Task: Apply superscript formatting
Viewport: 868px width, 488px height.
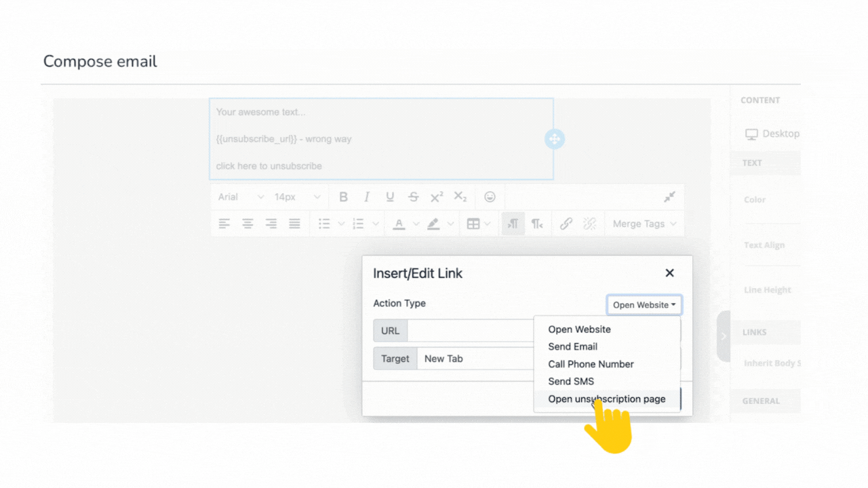Action: coord(436,197)
